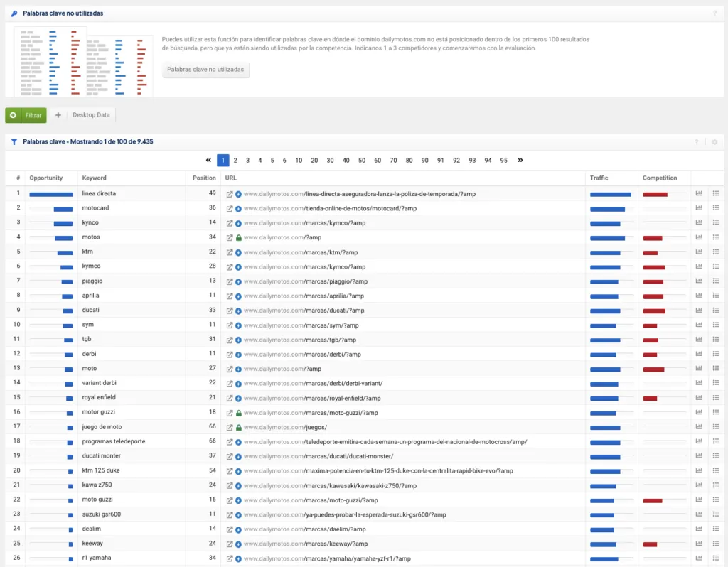Click green lock icon in motos row
728x567 pixels.
[x=238, y=237]
